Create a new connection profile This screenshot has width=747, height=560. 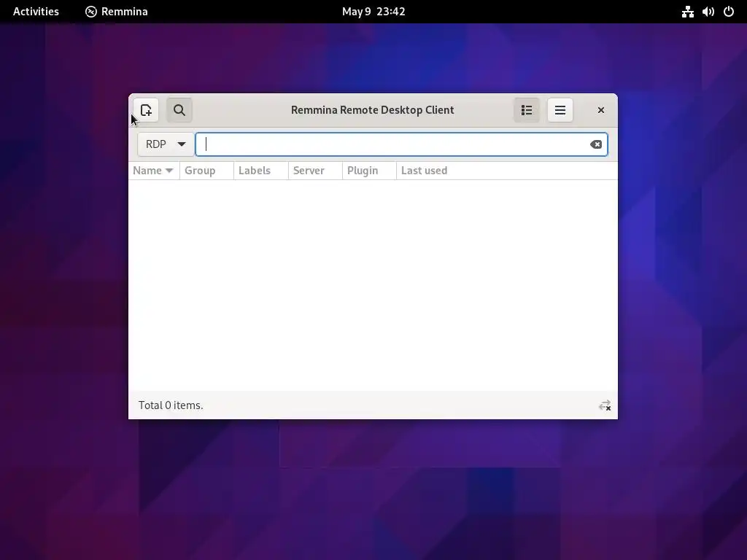(146, 110)
